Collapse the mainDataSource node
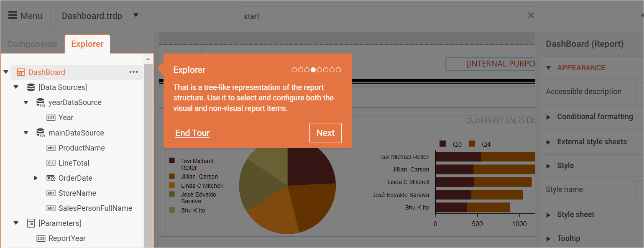The width and height of the screenshot is (644, 248). click(x=26, y=133)
